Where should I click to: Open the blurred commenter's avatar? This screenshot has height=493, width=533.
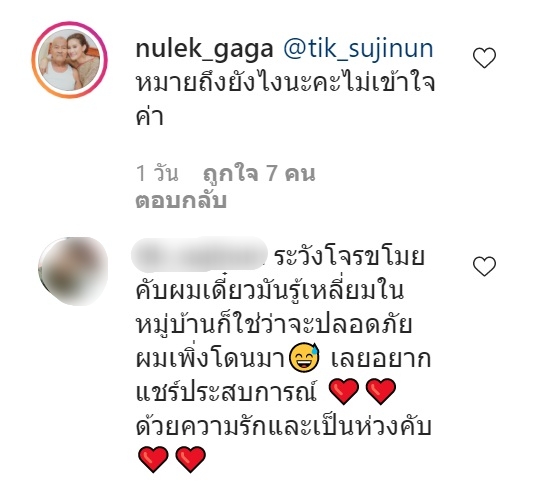(73, 271)
